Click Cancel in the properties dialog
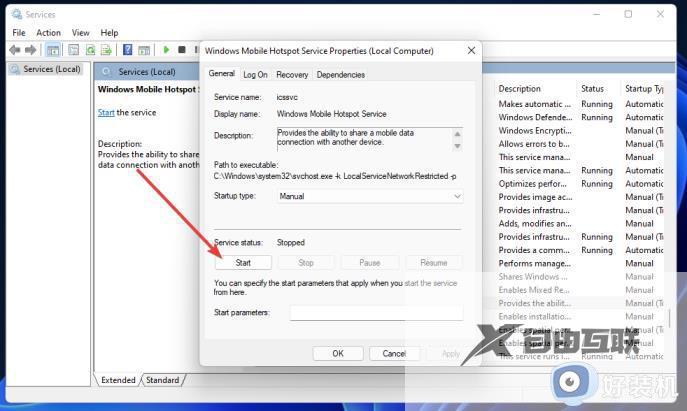 (x=394, y=354)
